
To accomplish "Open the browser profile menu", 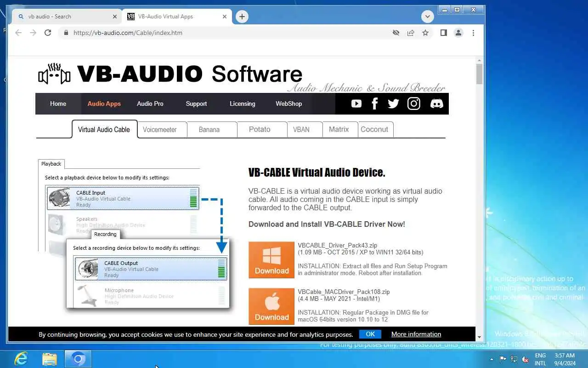I will click(458, 33).
